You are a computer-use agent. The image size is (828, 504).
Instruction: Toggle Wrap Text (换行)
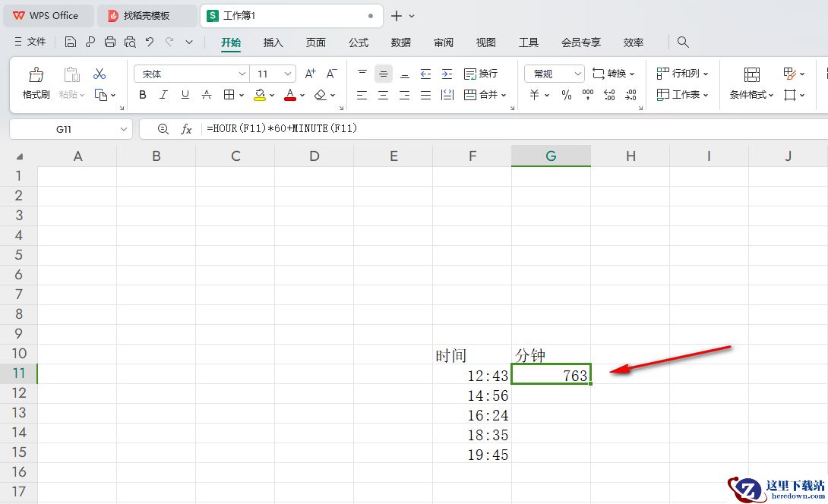(x=481, y=74)
